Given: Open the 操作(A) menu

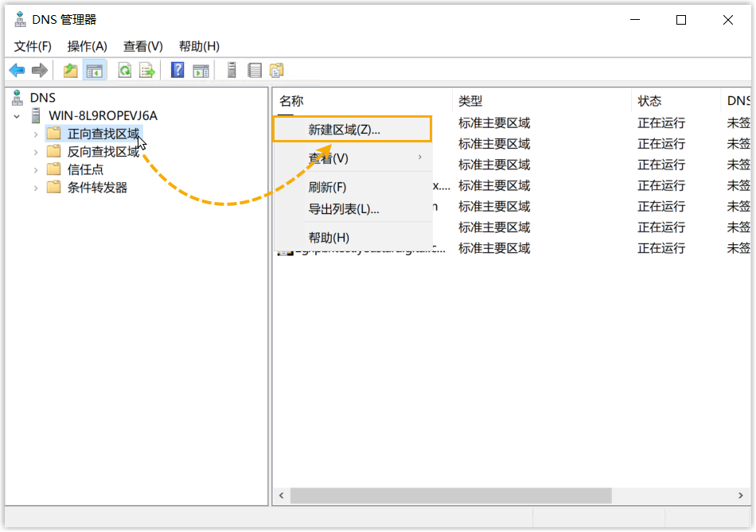Looking at the screenshot, I should (87, 46).
